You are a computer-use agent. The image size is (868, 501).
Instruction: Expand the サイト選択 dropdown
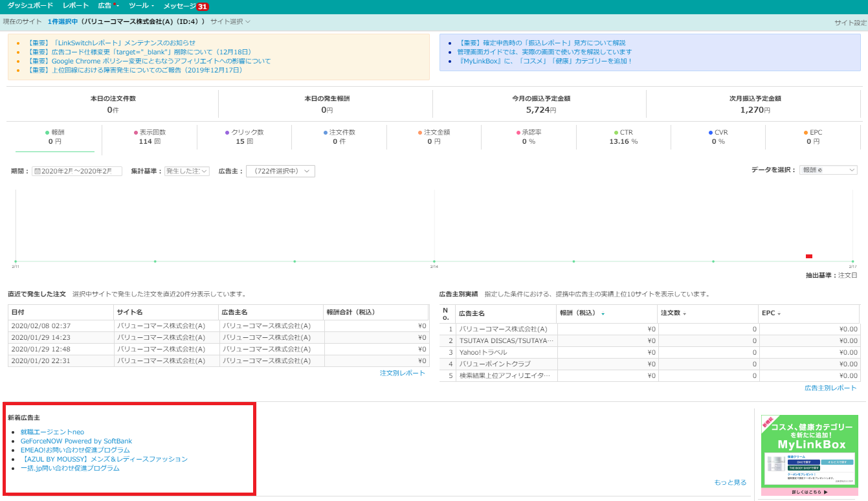click(230, 22)
